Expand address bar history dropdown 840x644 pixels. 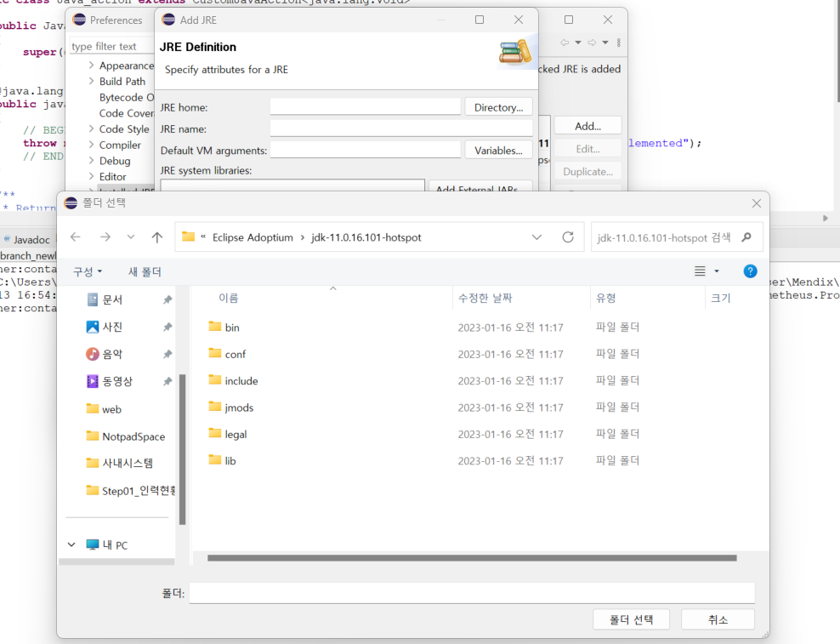point(536,237)
